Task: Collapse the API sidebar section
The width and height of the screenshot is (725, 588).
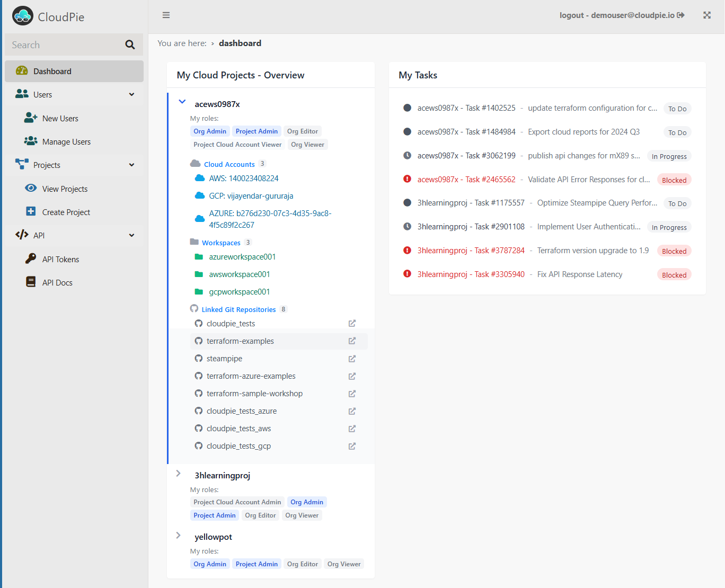Action: click(131, 235)
